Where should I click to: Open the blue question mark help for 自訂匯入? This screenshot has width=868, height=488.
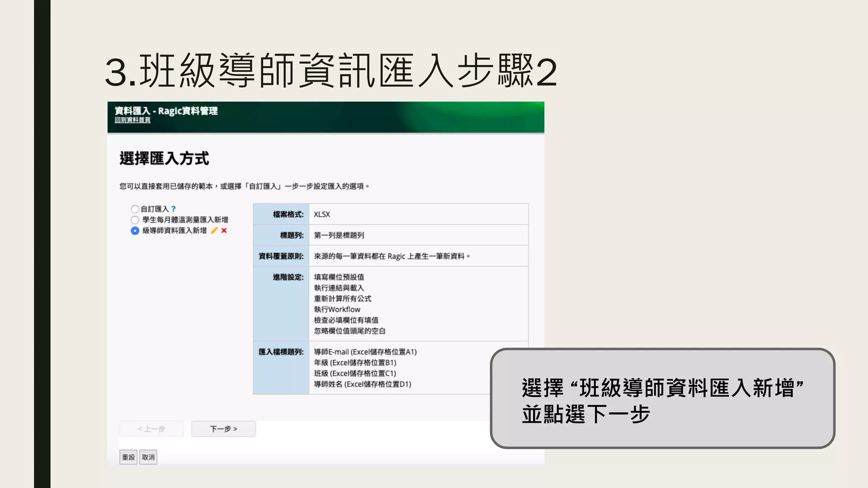[x=173, y=209]
